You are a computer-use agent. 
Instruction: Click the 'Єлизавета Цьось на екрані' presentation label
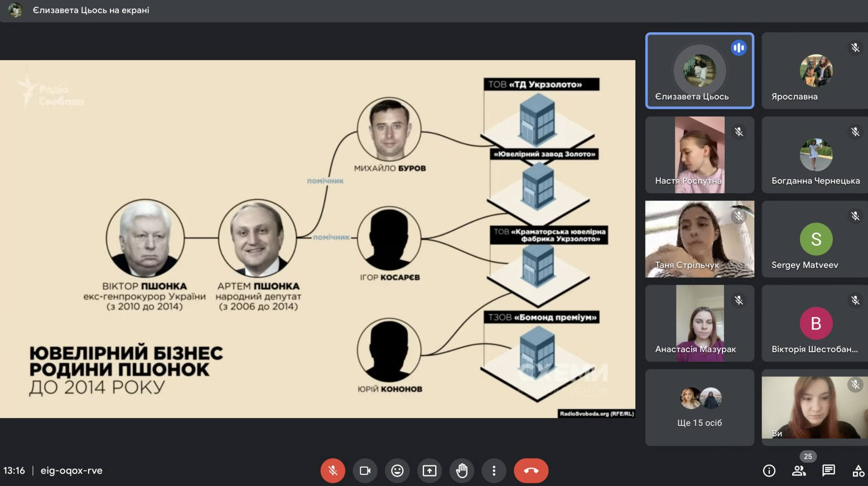(x=91, y=10)
